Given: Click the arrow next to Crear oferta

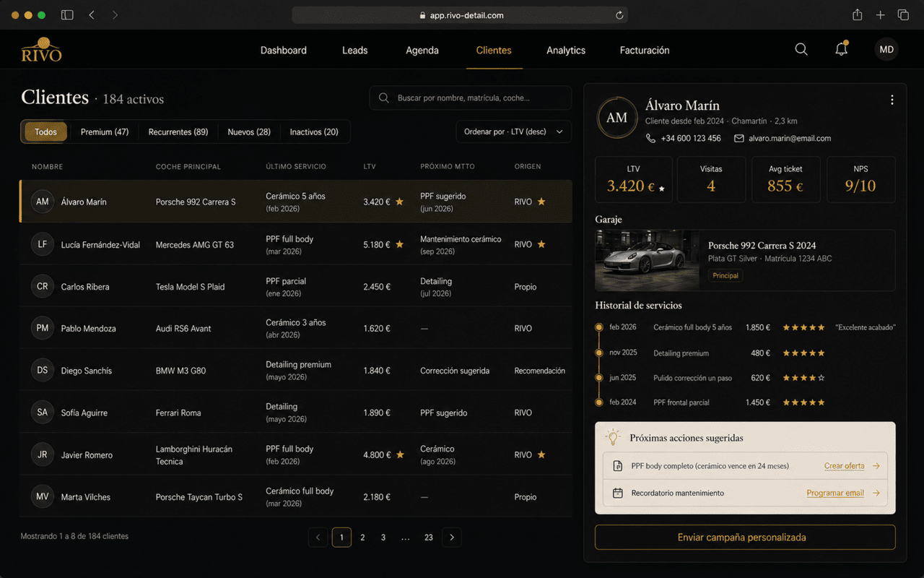Looking at the screenshot, I should coord(876,466).
